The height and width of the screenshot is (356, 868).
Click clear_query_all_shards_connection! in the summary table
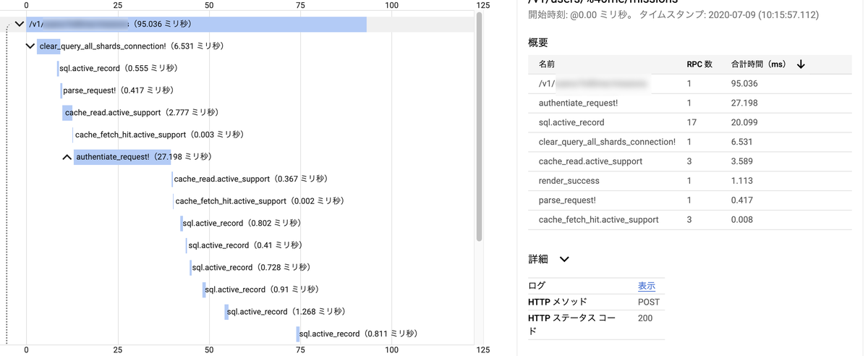(x=608, y=142)
